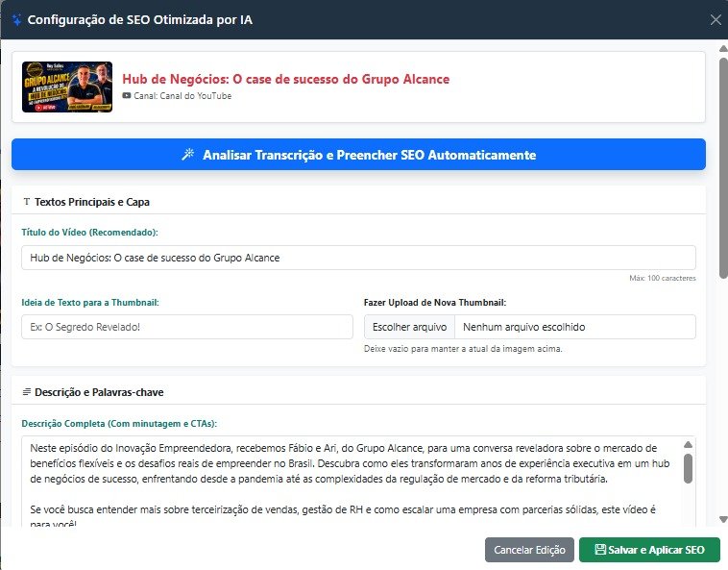The image size is (728, 570).
Task: Click 'Canal: Canal do YouTube' text
Action: [x=182, y=96]
